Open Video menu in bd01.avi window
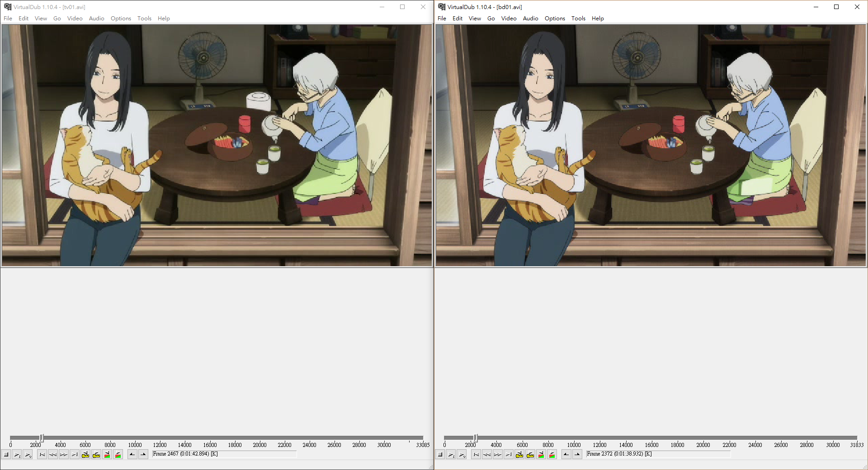This screenshot has width=868, height=470. coord(509,19)
